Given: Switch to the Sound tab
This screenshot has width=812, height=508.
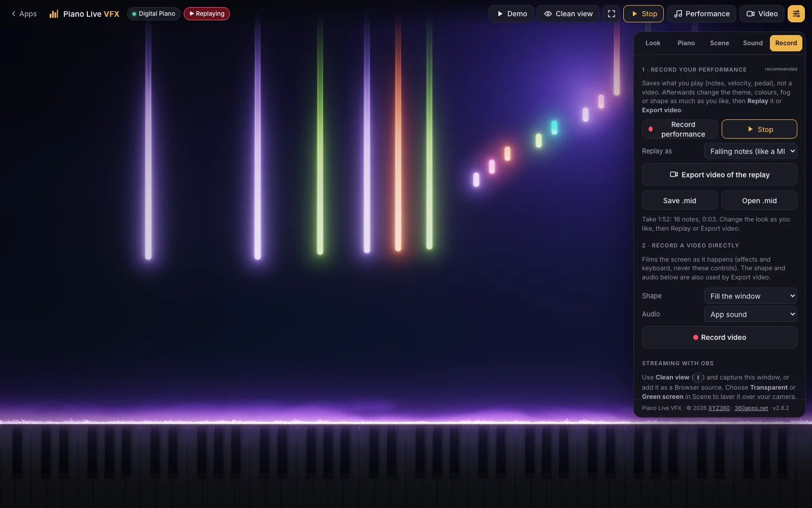Looking at the screenshot, I should click(753, 43).
